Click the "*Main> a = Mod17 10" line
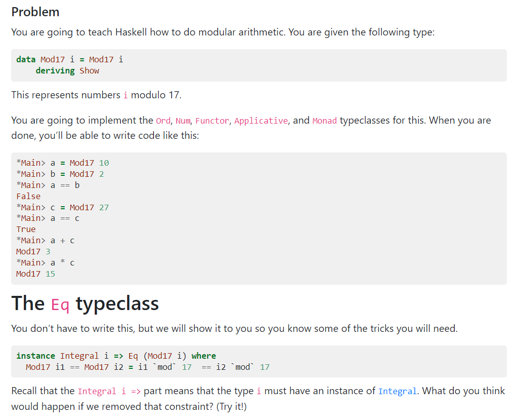This screenshot has height=420, width=515. click(x=62, y=163)
